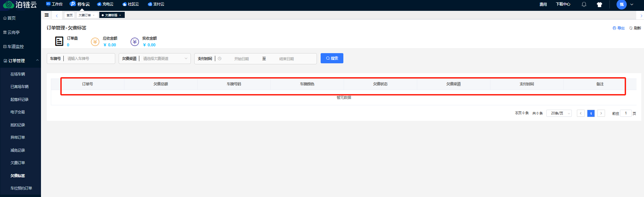Select the active 欠费标签 tab
The width and height of the screenshot is (644, 197).
coord(111,15)
